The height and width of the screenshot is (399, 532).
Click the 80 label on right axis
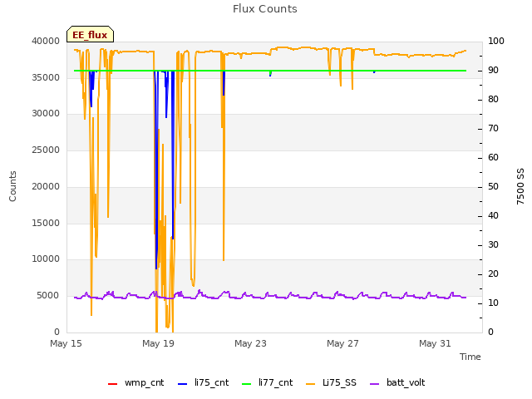point(493,100)
